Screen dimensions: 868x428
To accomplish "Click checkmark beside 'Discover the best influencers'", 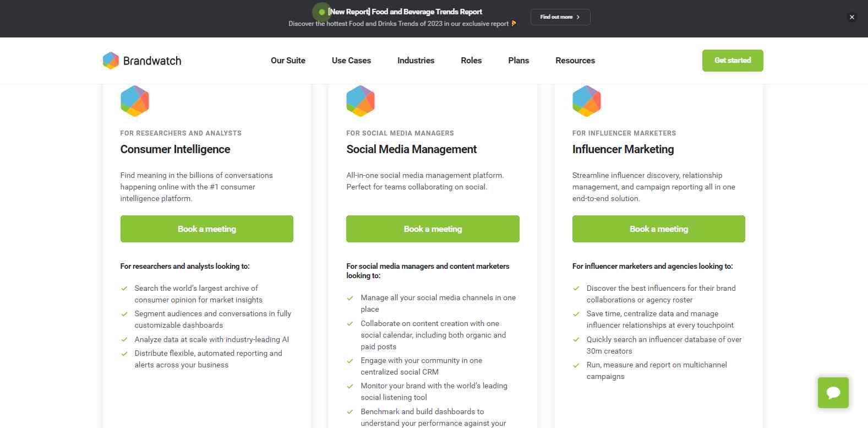I will (x=576, y=288).
